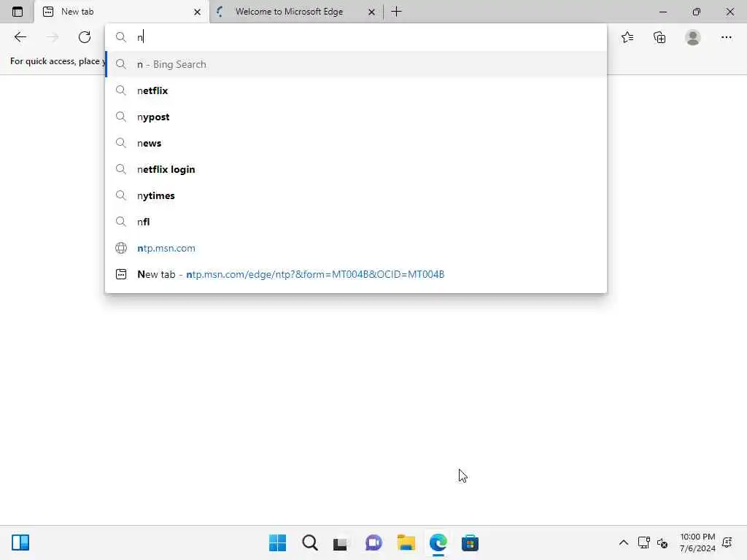Open the clock showing 10:00 PM
This screenshot has height=560, width=747.
tap(697, 542)
